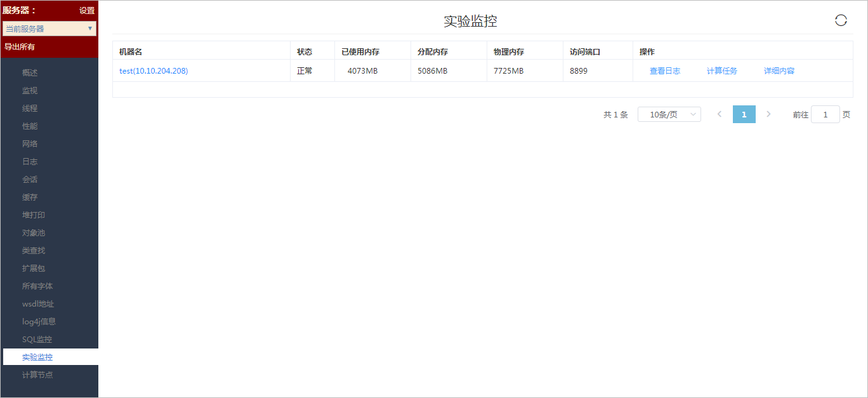Click the 共 1 条 total count text
The height and width of the screenshot is (398, 868).
[615, 115]
